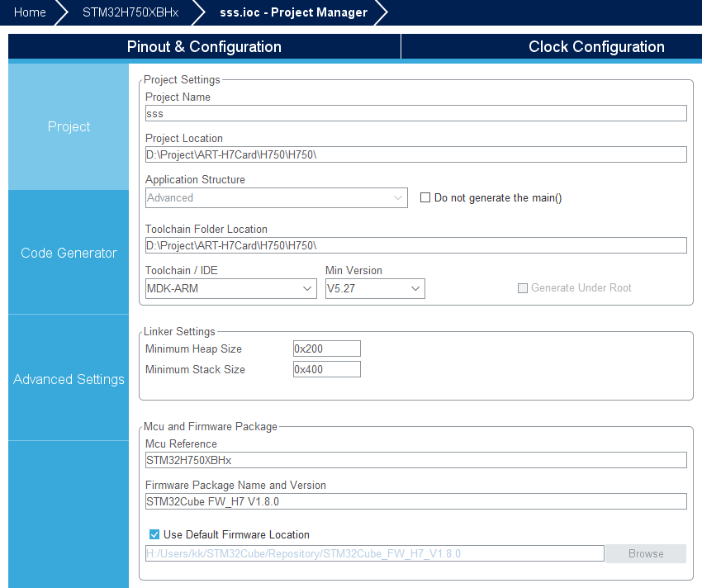
Task: Toggle the Generate Under Root checkbox
Action: pos(523,288)
